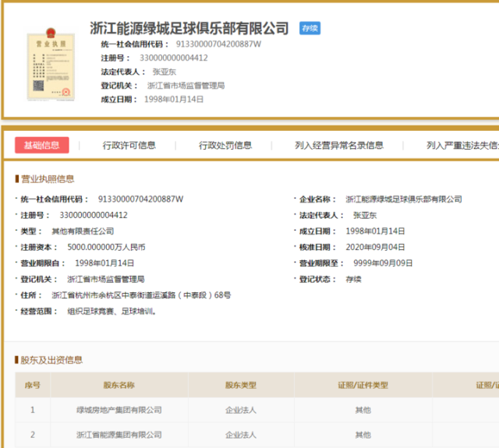Click the 股东类型 column header
Screen dimensions: 499x448
241,385
